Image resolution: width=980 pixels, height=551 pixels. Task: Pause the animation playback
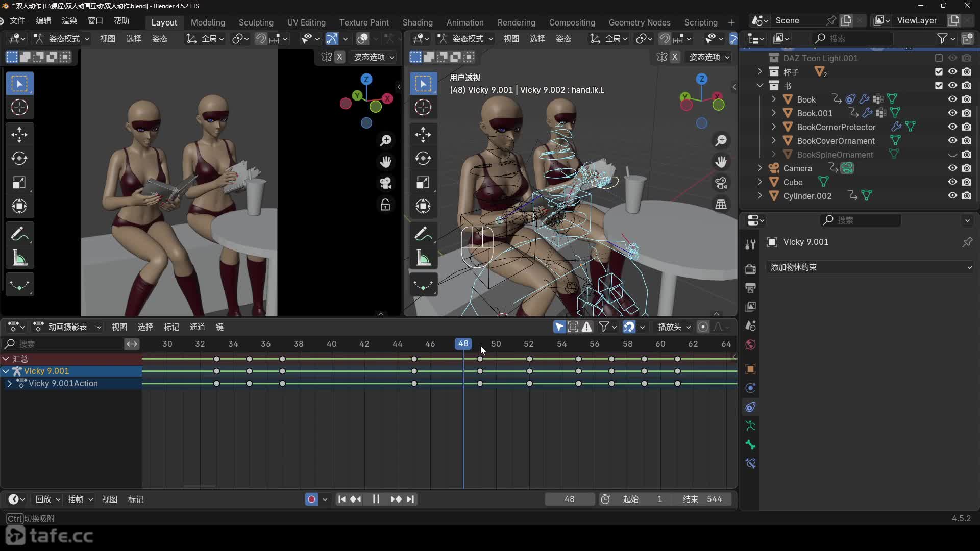(x=376, y=499)
